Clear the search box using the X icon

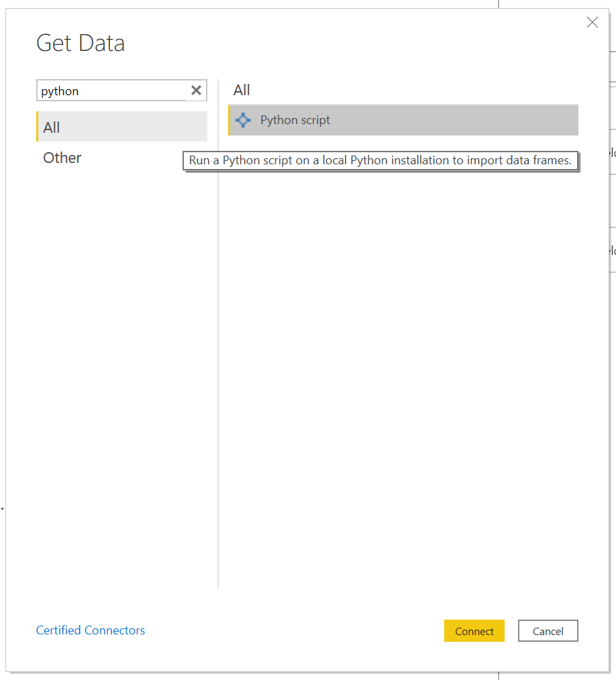point(196,91)
